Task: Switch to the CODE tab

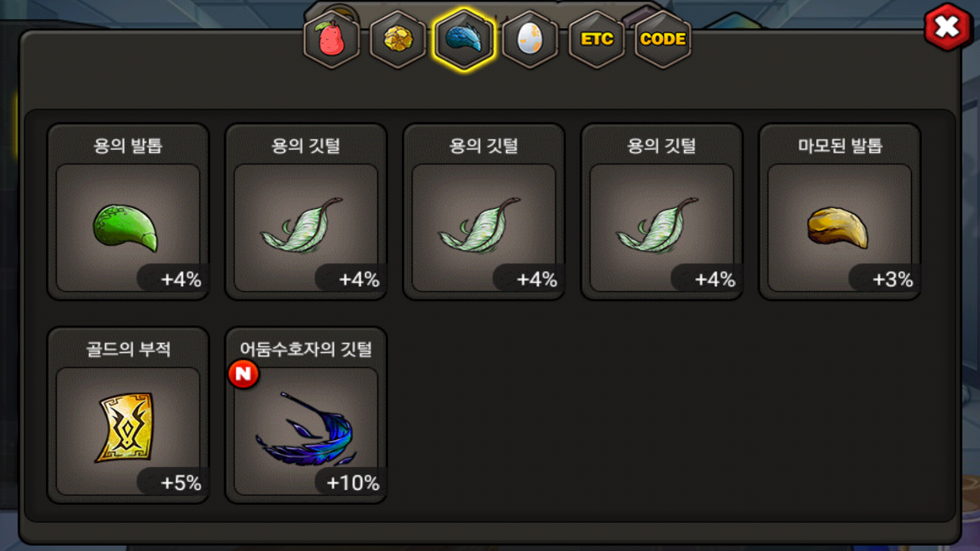Action: 663,40
